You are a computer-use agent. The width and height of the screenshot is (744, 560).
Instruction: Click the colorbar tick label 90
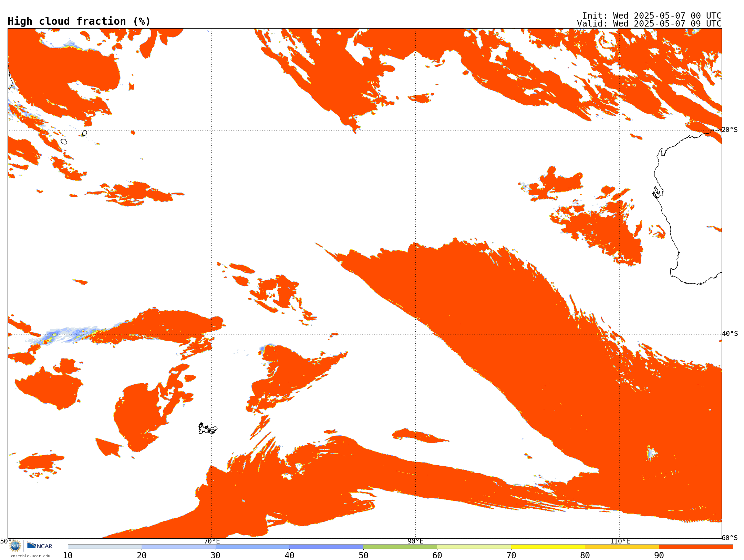tap(659, 556)
